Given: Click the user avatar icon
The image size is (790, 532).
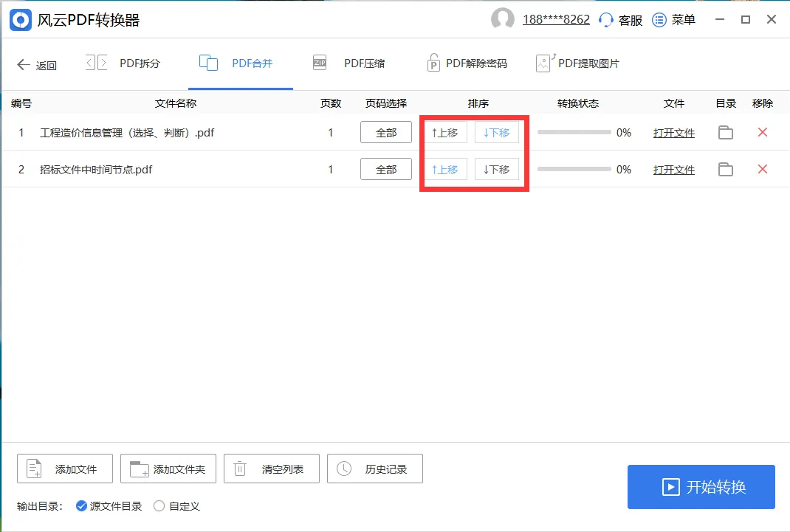Looking at the screenshot, I should click(503, 20).
